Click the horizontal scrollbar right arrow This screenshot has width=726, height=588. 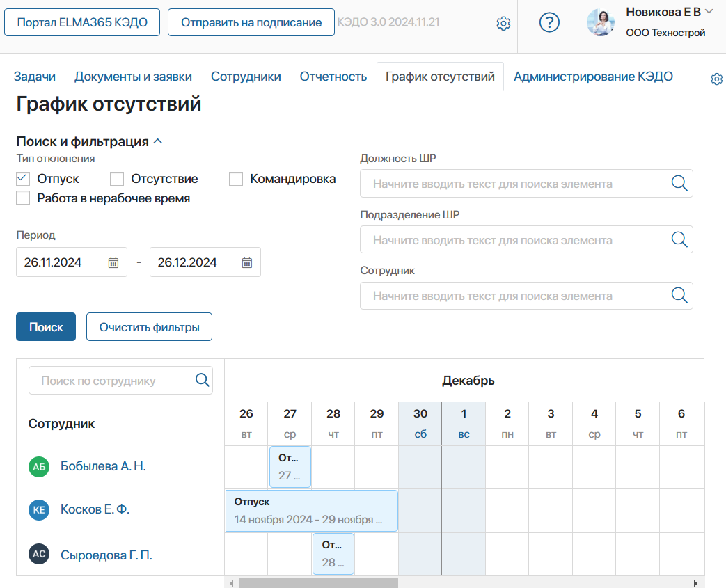pos(695,583)
